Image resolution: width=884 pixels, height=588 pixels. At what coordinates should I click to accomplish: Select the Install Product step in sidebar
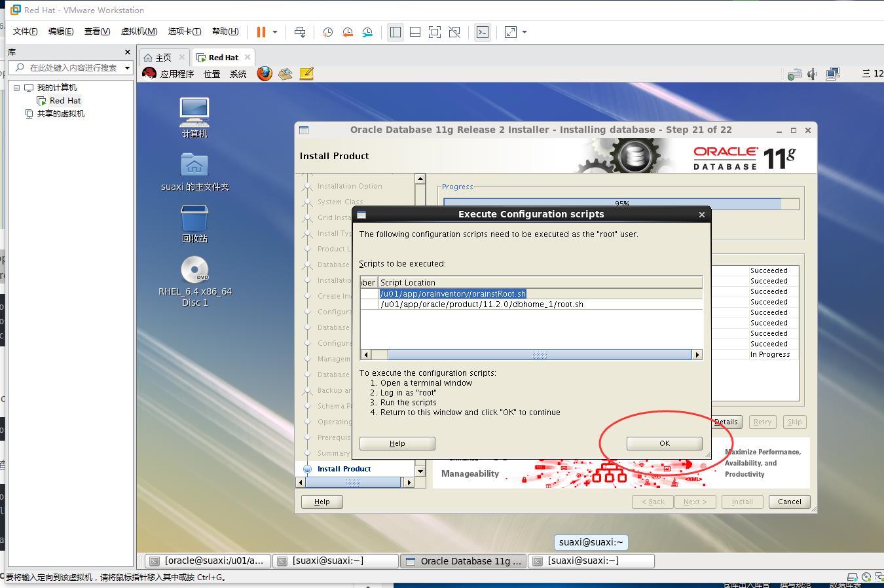(x=344, y=469)
